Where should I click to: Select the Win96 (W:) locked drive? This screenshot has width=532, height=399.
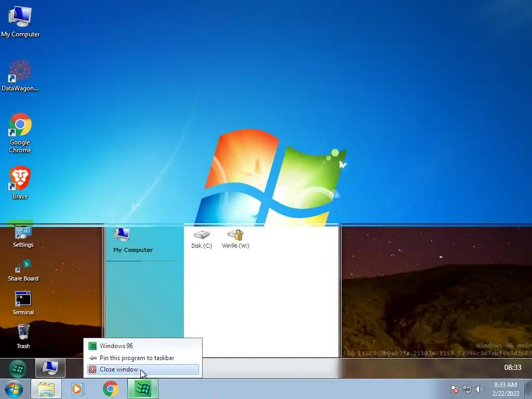pos(235,239)
